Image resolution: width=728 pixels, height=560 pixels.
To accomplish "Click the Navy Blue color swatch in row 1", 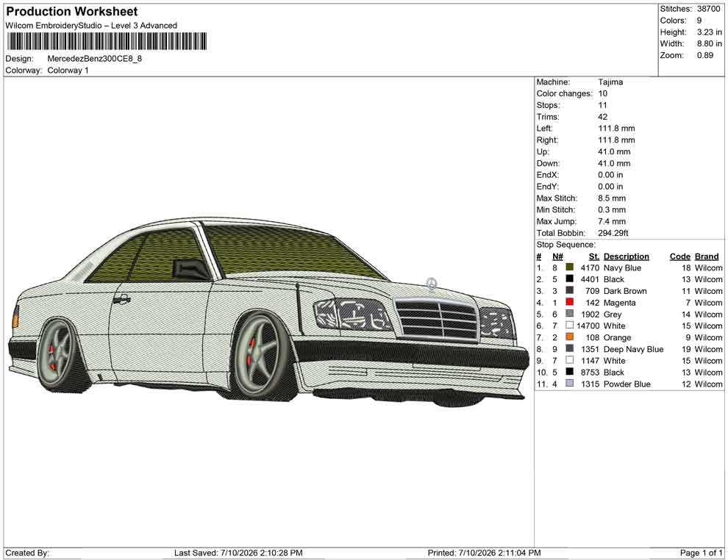I will pos(569,268).
